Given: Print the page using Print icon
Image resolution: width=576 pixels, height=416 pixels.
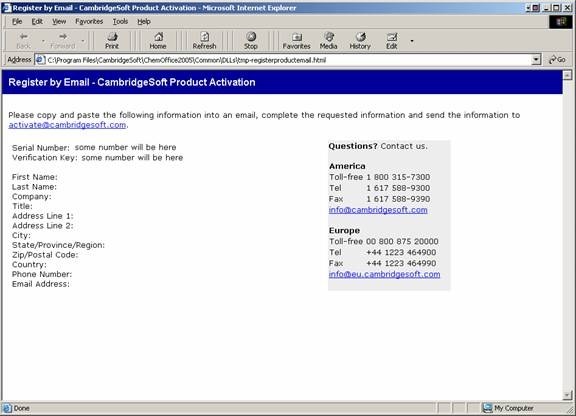Looking at the screenshot, I should pos(112,40).
